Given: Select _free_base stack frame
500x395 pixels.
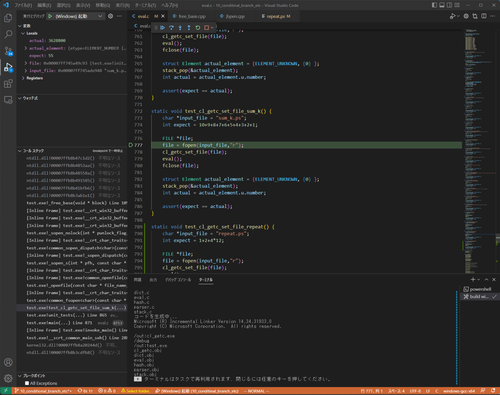Looking at the screenshot, I should coord(72,203).
